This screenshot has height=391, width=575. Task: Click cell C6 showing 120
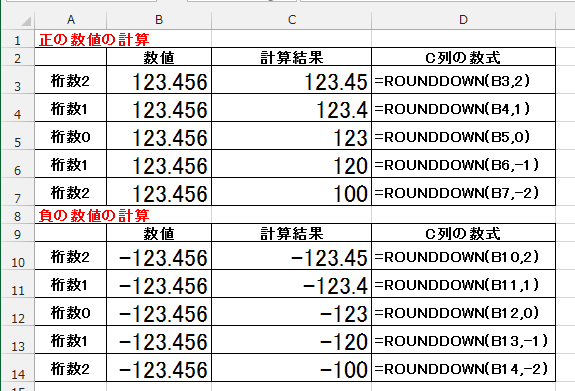pyautogui.click(x=292, y=164)
